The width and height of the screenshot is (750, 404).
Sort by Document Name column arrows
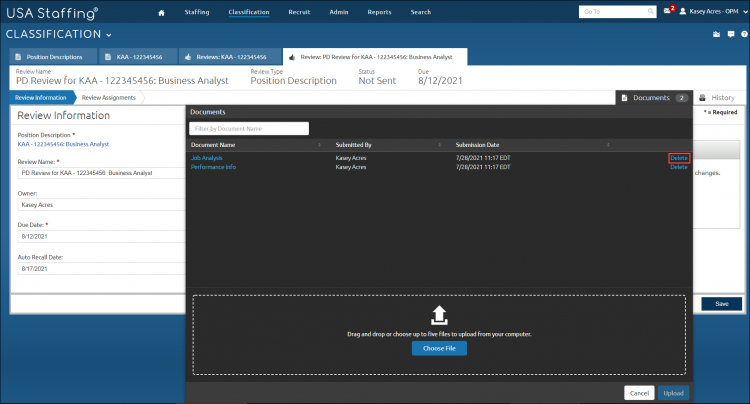pyautogui.click(x=320, y=145)
